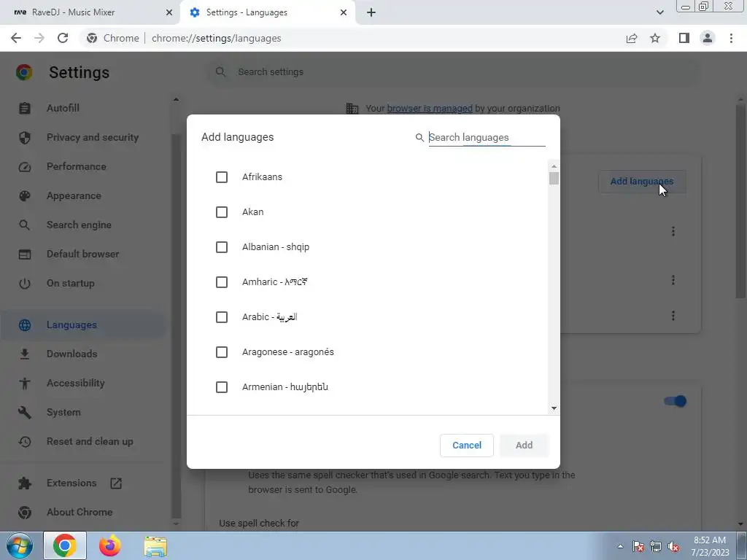Expand the tab search dropdown arrow

659,12
